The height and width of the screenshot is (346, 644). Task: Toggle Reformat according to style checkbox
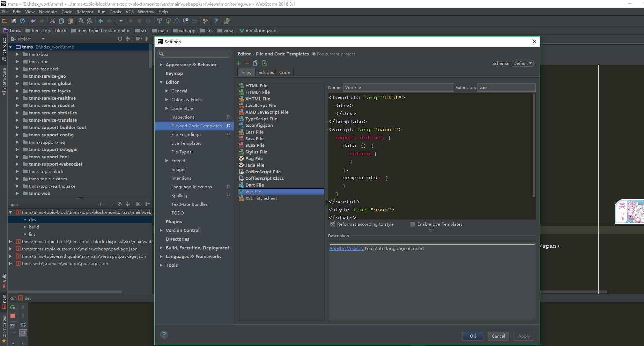tap(333, 224)
